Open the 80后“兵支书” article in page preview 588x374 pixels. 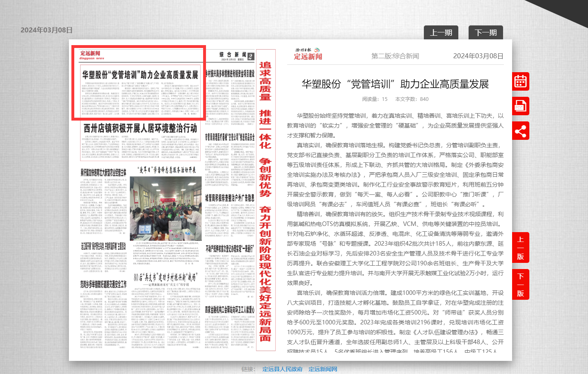(165, 277)
